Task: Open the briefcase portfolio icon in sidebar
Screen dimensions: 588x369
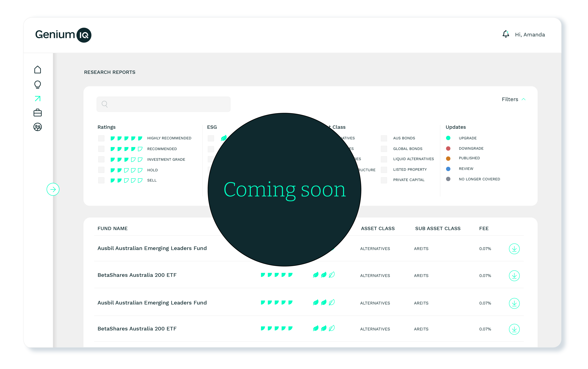Action: (x=38, y=113)
